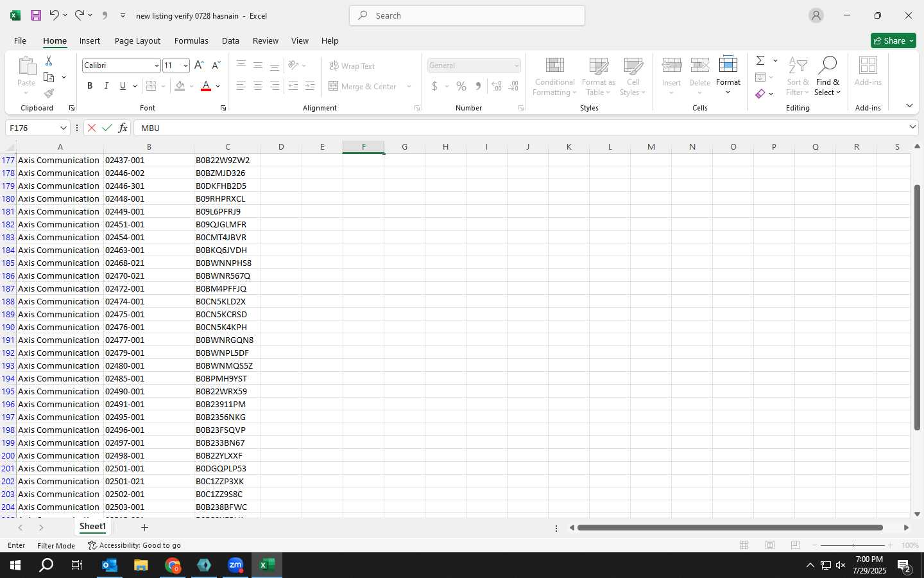Viewport: 924px width, 578px height.
Task: Click the Cut scissors icon
Action: (x=49, y=60)
